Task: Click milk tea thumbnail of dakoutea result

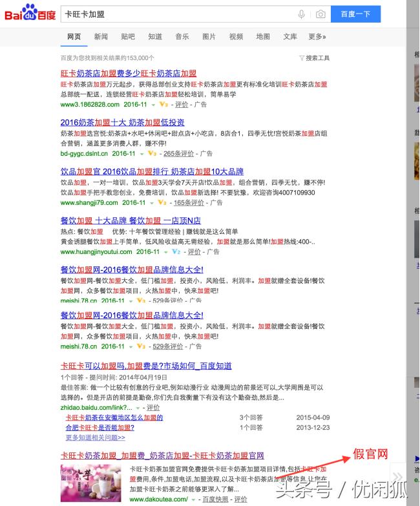Action: [91, 483]
